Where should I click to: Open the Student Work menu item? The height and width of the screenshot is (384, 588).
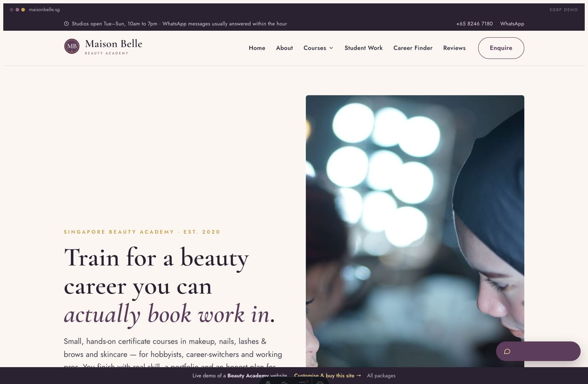[363, 48]
